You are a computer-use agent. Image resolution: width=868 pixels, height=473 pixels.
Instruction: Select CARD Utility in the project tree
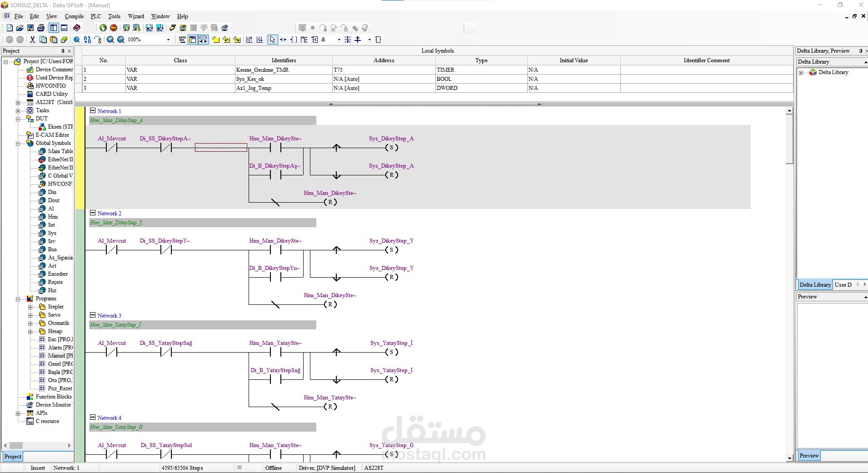pos(51,94)
